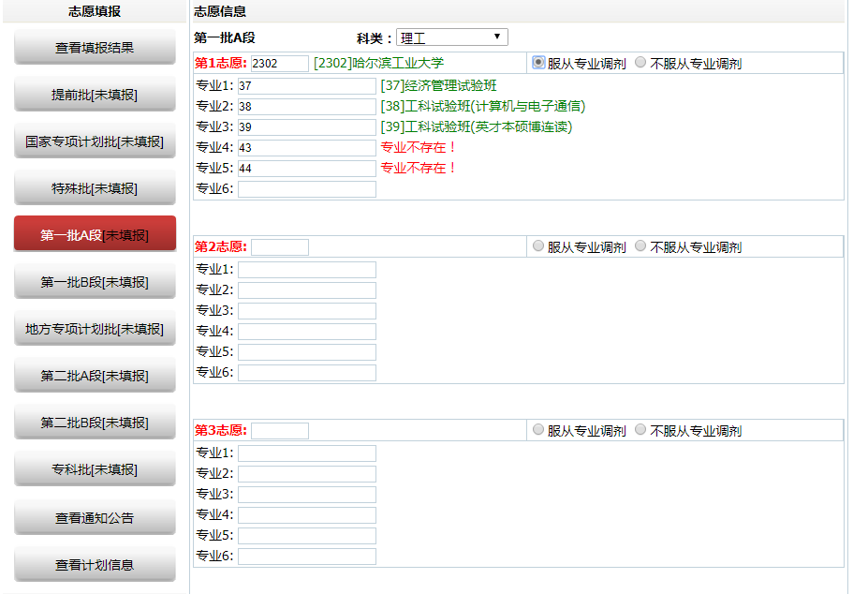Open the 专科批[未填报] section
This screenshot has width=868, height=594.
95,469
